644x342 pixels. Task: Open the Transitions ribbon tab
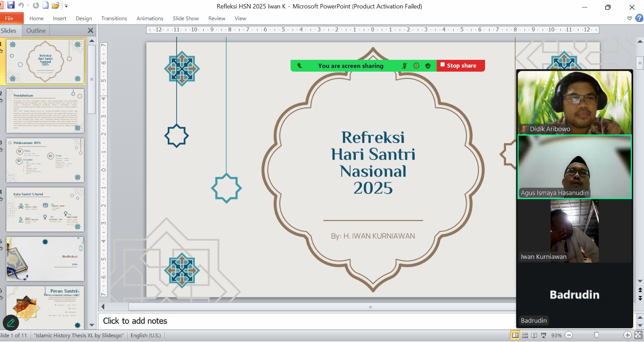coord(114,19)
